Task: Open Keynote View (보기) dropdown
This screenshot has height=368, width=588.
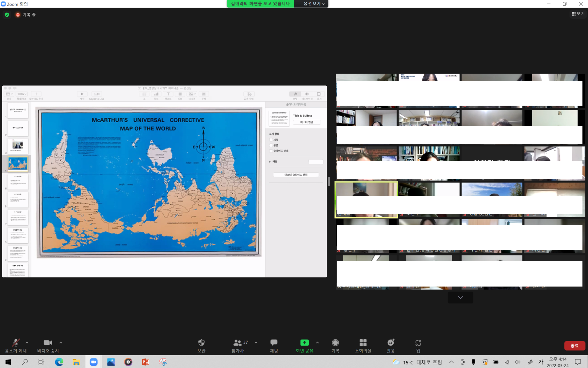Action: tap(9, 94)
